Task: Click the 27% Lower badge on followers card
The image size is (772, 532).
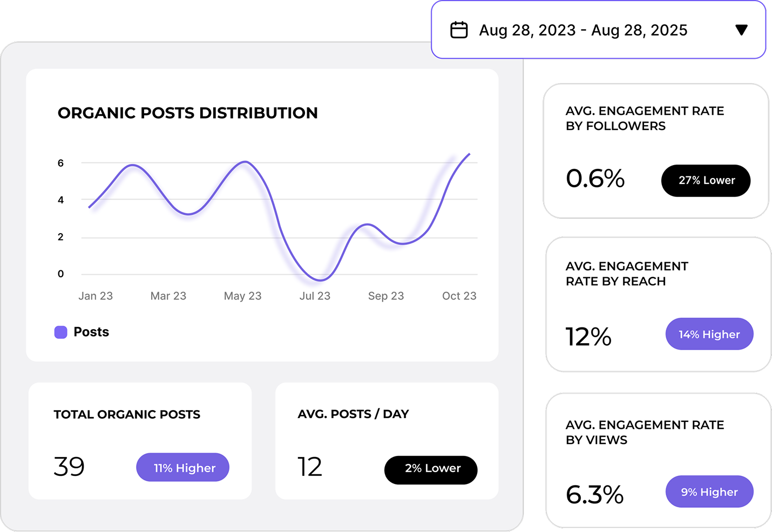Action: [x=706, y=181]
